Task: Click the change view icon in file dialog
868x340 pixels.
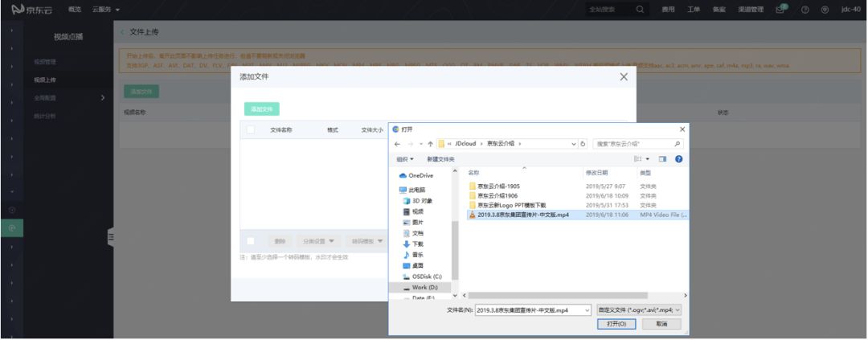Action: (637, 159)
